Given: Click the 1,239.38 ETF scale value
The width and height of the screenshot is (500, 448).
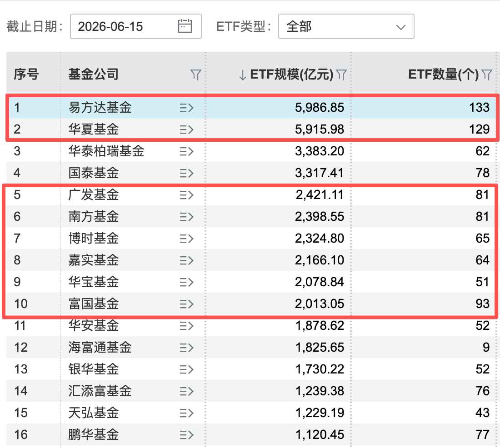Looking at the screenshot, I should (x=320, y=391).
